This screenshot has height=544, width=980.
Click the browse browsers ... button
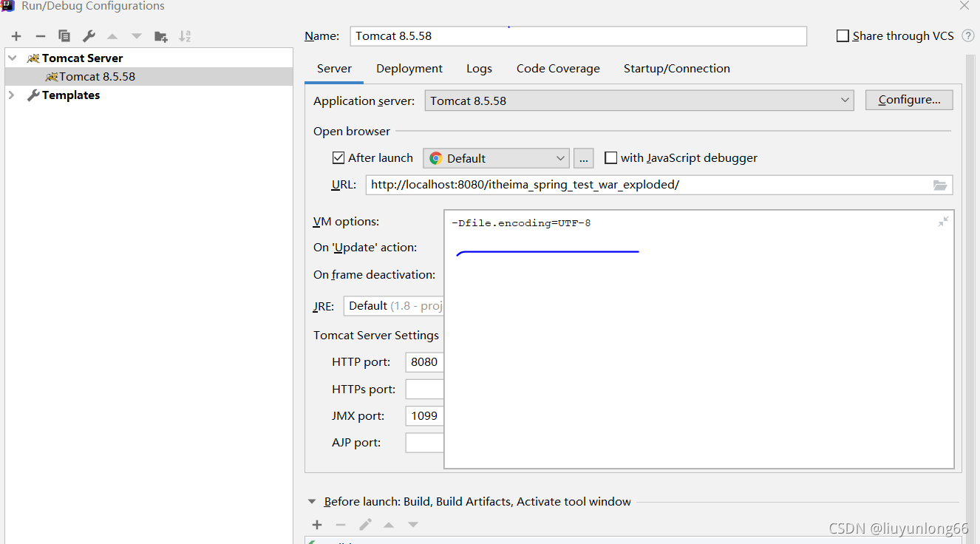584,158
